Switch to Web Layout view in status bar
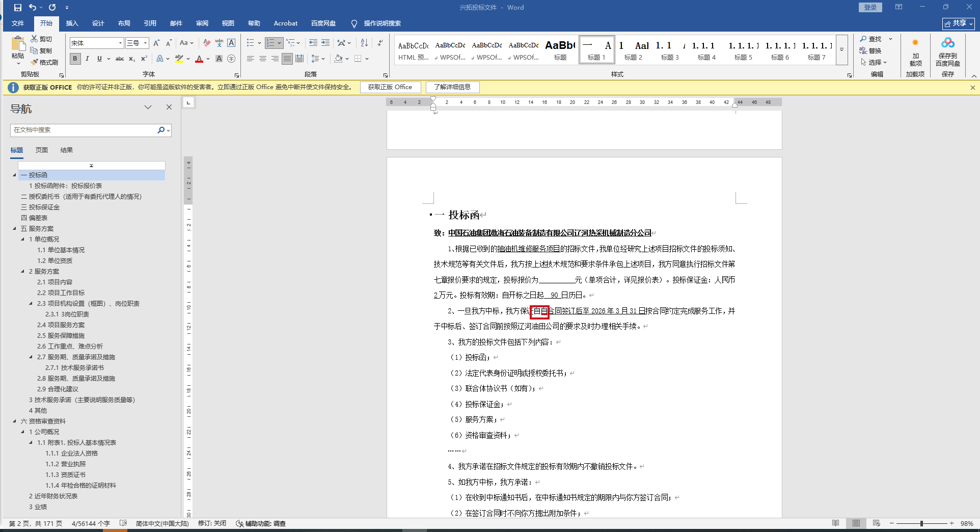The height and width of the screenshot is (532, 980). (876, 523)
